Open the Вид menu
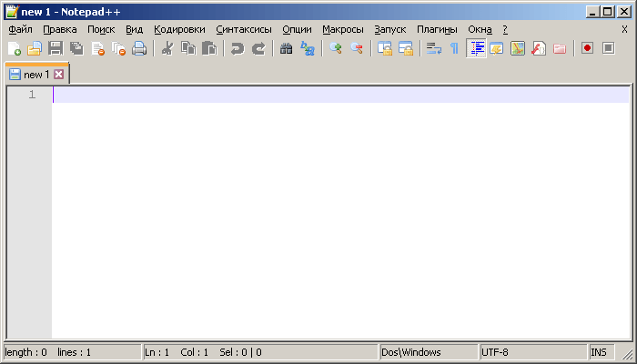Screen dimensions: 637x364 134,29
